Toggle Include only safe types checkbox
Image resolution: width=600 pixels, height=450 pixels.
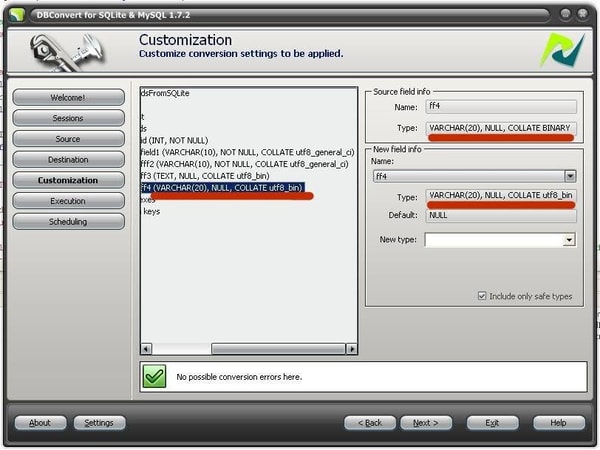pyautogui.click(x=482, y=296)
